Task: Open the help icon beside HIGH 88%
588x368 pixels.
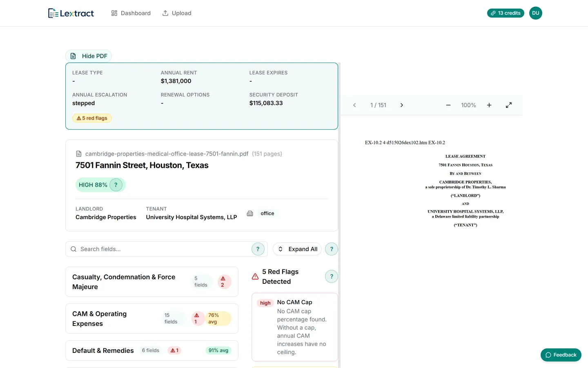Action: (116, 185)
